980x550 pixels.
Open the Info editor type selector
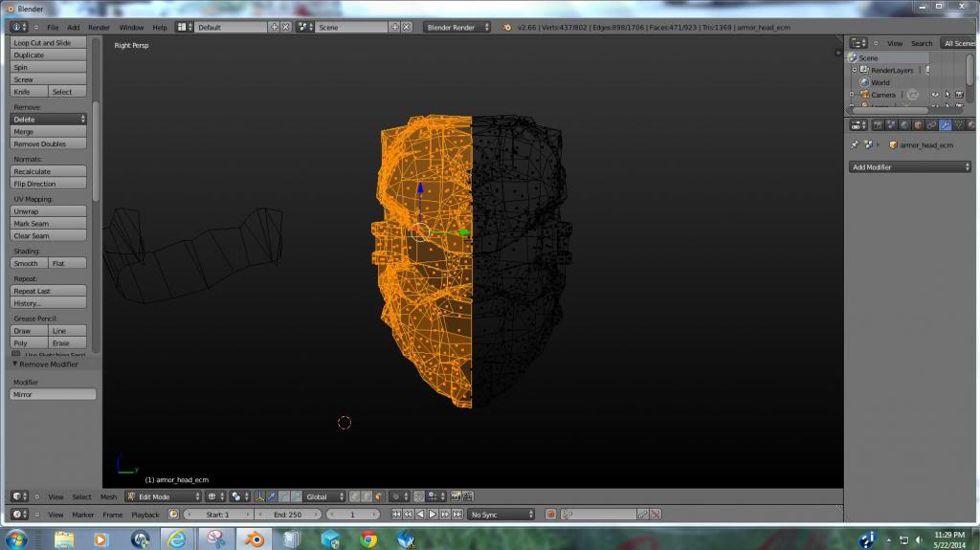(x=19, y=27)
